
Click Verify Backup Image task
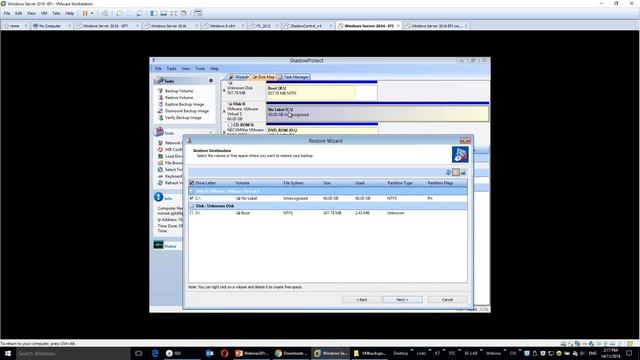click(183, 118)
